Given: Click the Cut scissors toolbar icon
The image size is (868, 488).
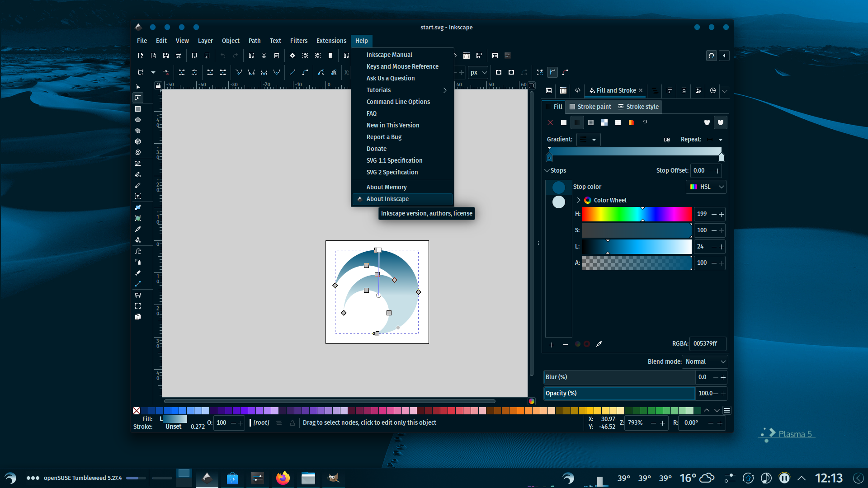Looking at the screenshot, I should coord(264,56).
